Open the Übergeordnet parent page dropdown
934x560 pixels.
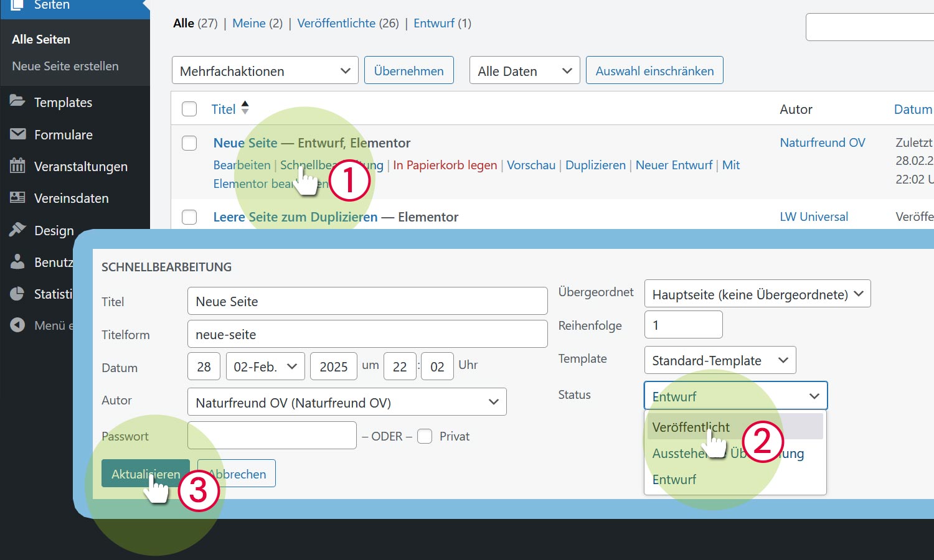pos(757,294)
